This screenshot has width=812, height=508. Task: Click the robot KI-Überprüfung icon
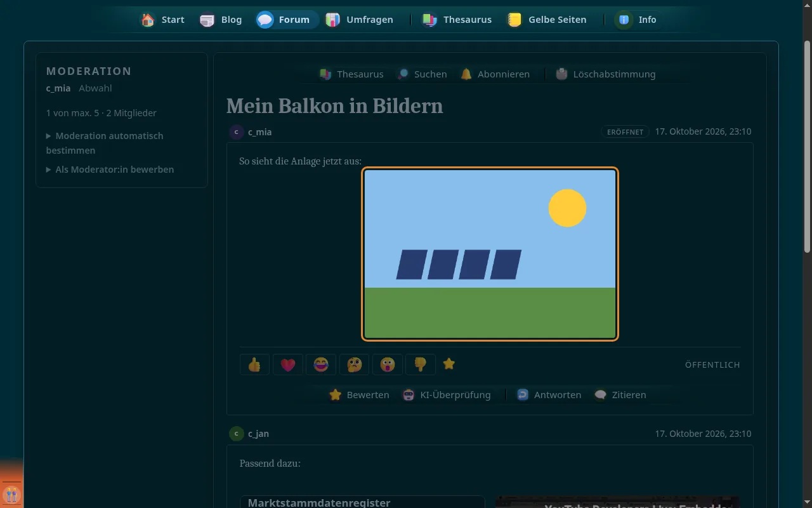[409, 395]
